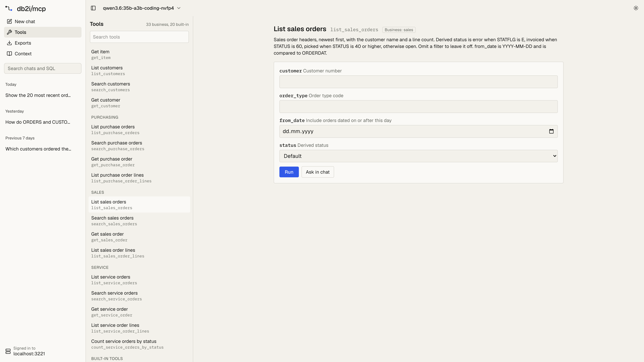The width and height of the screenshot is (644, 362).
Task: Select the List purchase orders tool
Action: pyautogui.click(x=139, y=130)
